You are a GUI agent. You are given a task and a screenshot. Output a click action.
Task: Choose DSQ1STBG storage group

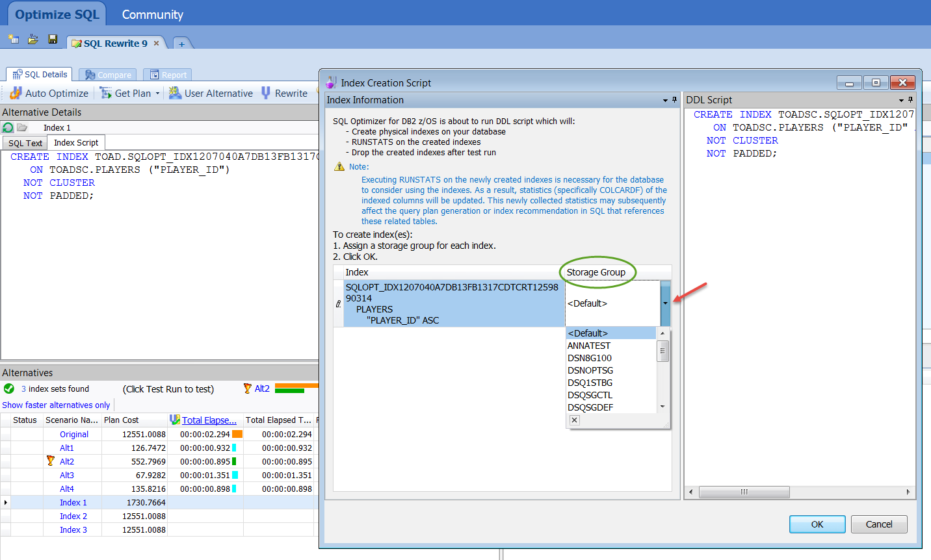[x=611, y=383]
